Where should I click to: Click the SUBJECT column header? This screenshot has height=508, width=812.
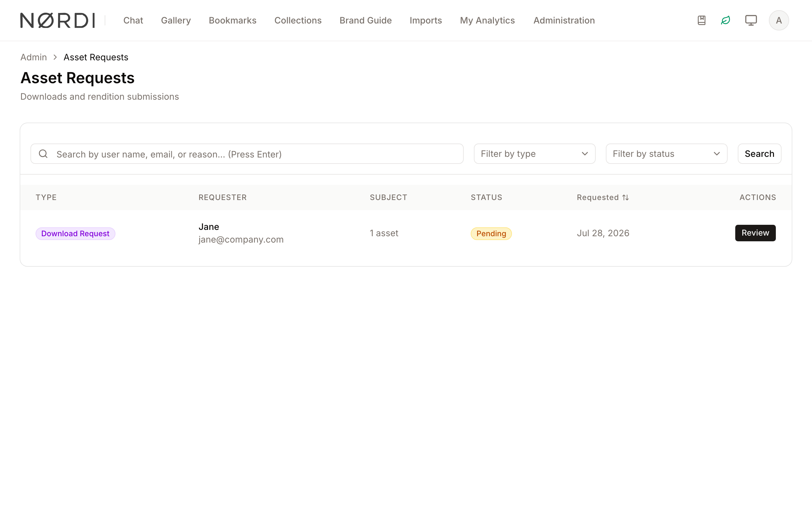(x=389, y=197)
